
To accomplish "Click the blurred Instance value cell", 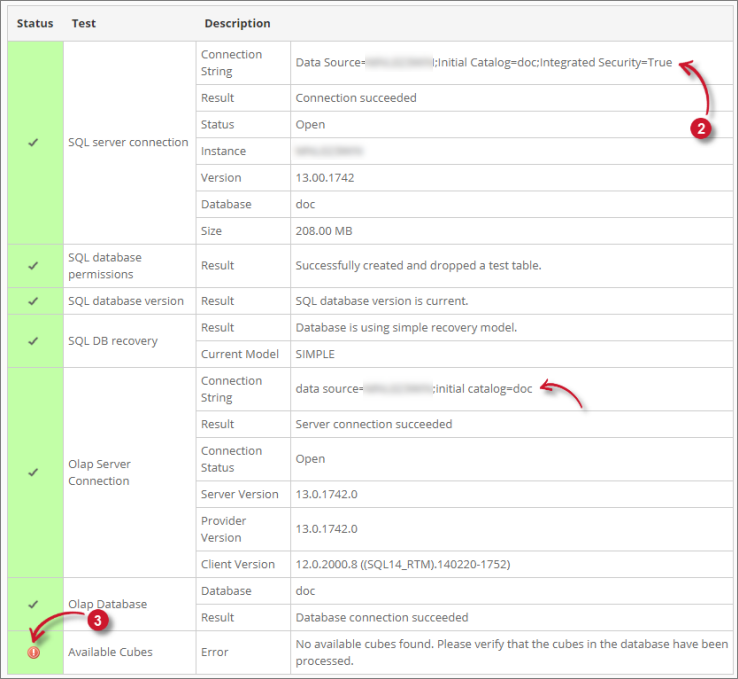I will click(329, 151).
